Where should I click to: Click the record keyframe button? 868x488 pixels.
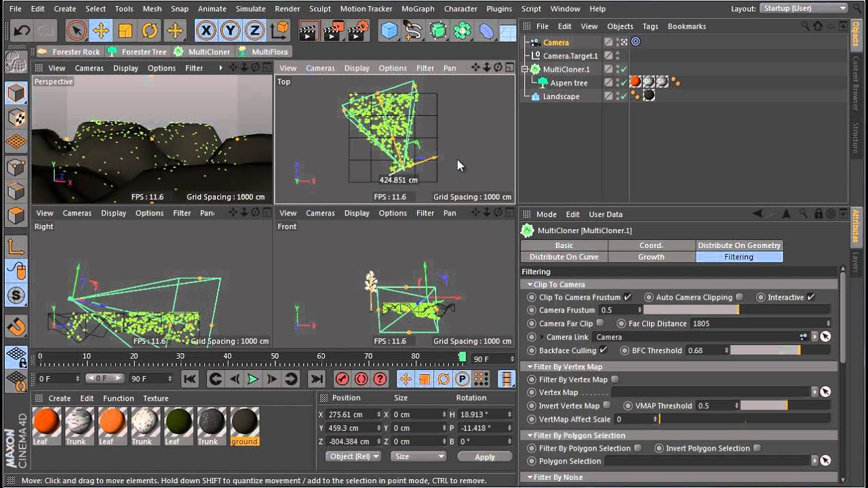pyautogui.click(x=342, y=379)
